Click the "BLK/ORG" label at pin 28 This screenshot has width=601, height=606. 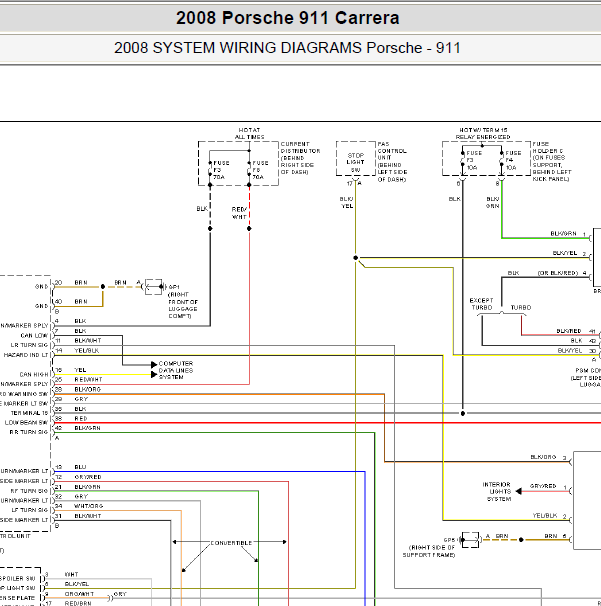tap(88, 389)
